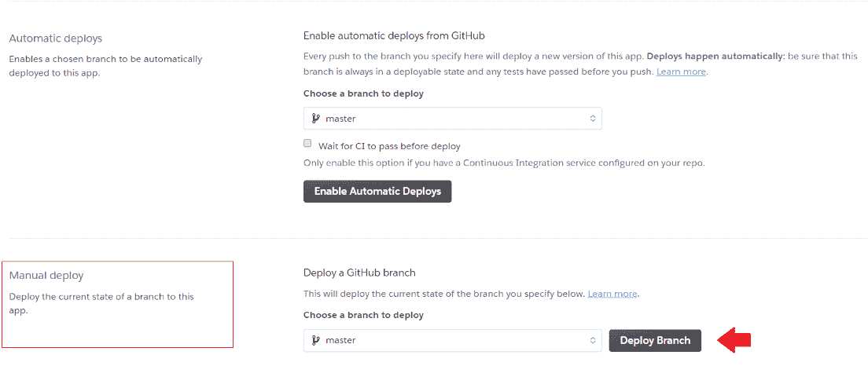Click 'Enable automatic deploys from GitHub' heading
868x377 pixels.
(399, 36)
